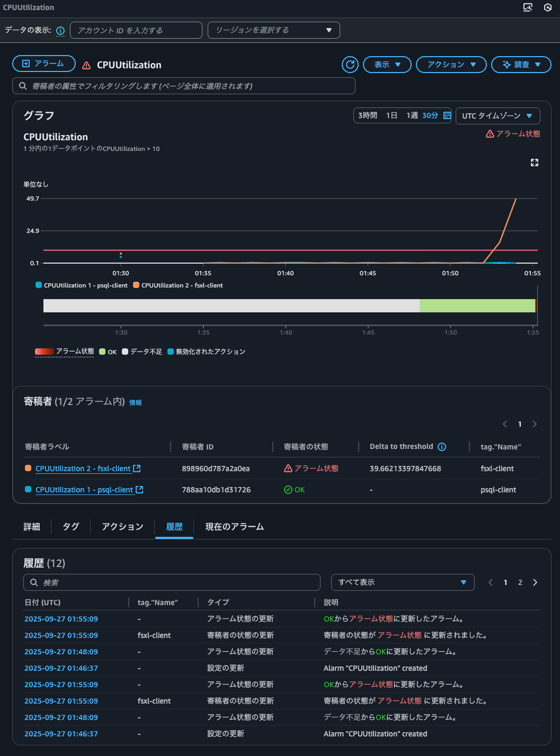The image size is (560, 756).
Task: Go to next contributors page arrow
Action: [535, 424]
